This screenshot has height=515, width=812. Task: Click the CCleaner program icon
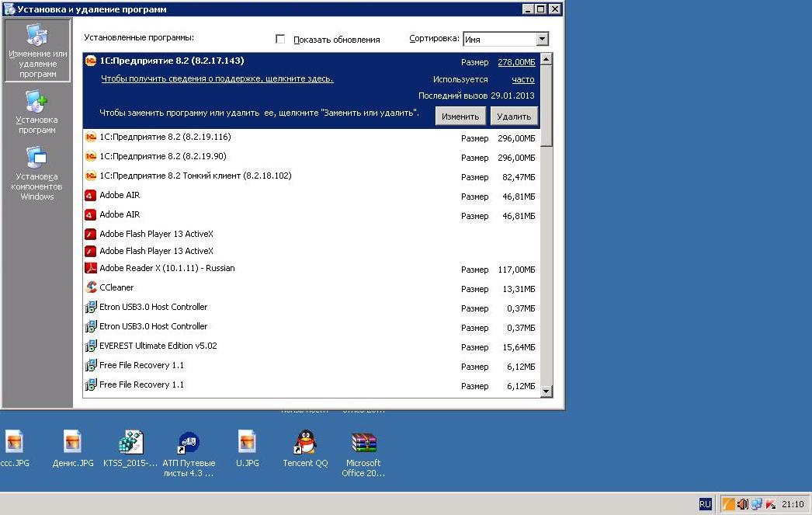coord(91,287)
